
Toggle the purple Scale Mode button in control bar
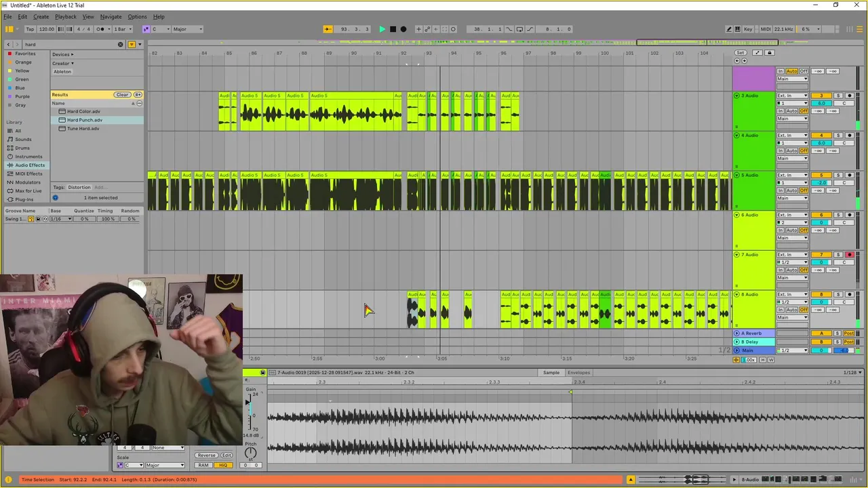point(146,29)
